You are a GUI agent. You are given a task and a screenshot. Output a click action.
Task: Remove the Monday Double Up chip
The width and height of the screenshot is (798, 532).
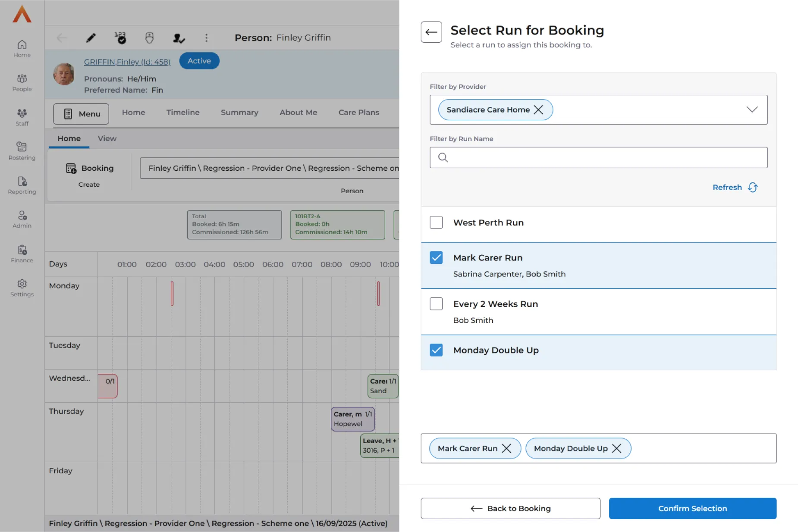tap(617, 448)
